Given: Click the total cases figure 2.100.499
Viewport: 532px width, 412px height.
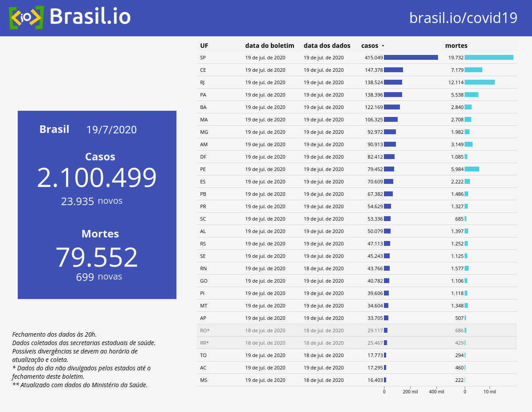Looking at the screenshot, I should pos(97,178).
